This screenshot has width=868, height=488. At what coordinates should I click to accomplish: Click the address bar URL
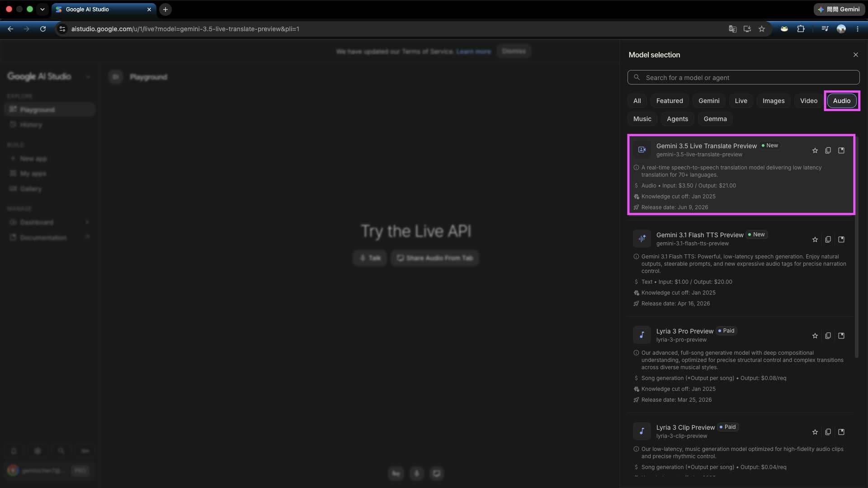click(185, 29)
